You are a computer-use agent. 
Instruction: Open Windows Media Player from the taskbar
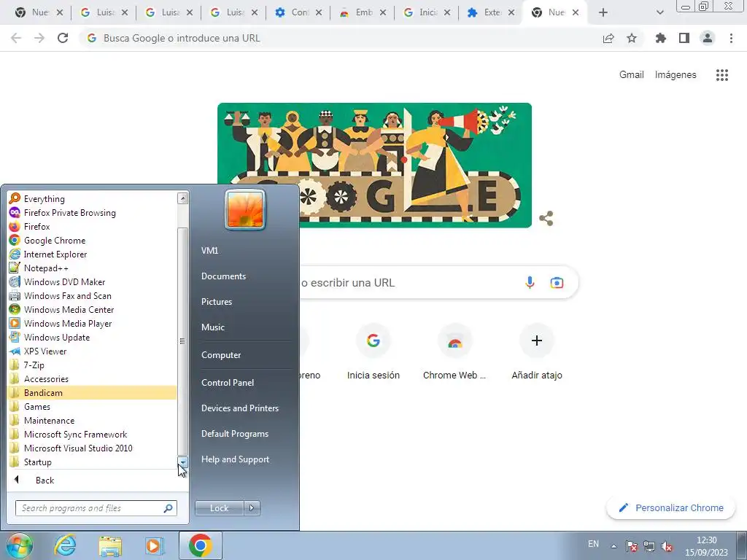(155, 545)
